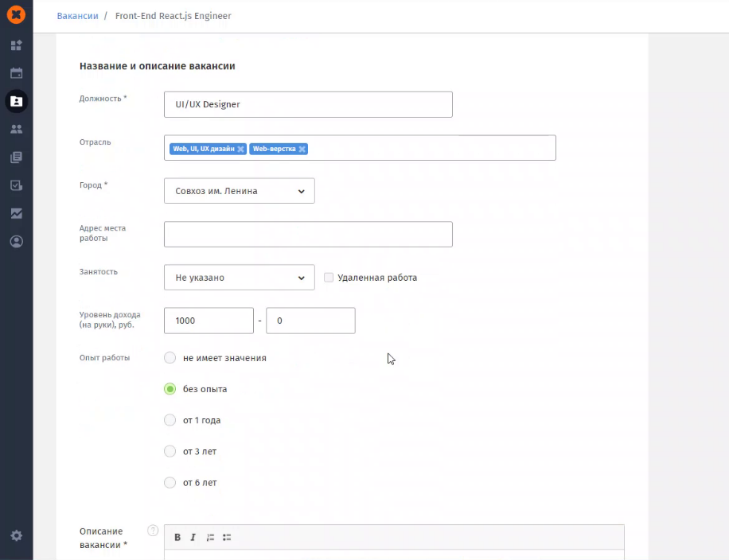Screen dimensions: 729x560
Task: Select 'не имеет значения' experience option
Action: click(x=170, y=358)
